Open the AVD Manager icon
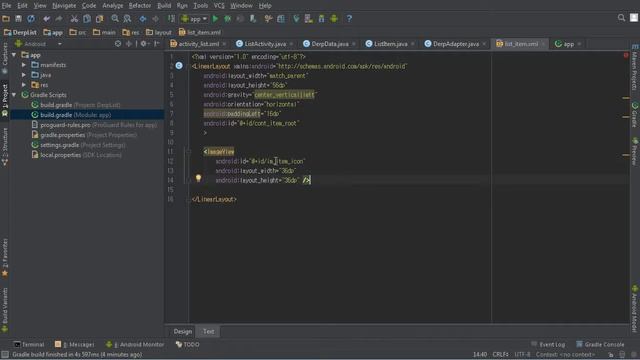This screenshot has width=640, height=360. [x=309, y=19]
